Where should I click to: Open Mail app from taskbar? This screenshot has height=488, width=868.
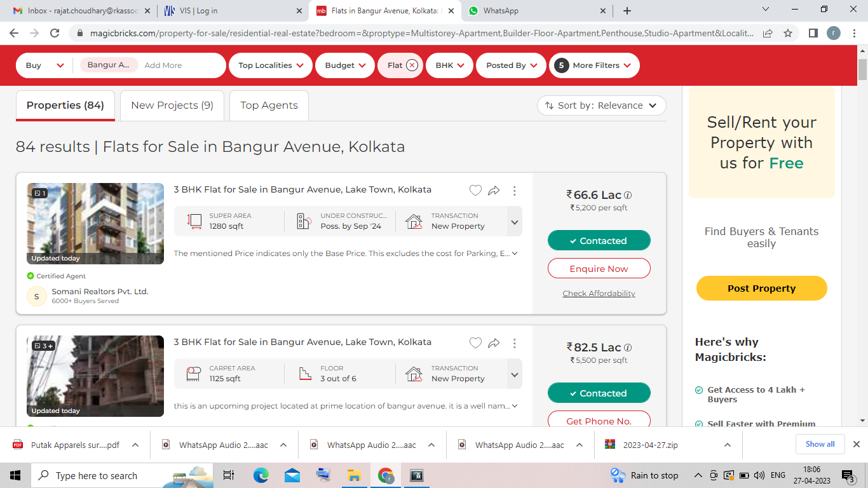(x=292, y=475)
